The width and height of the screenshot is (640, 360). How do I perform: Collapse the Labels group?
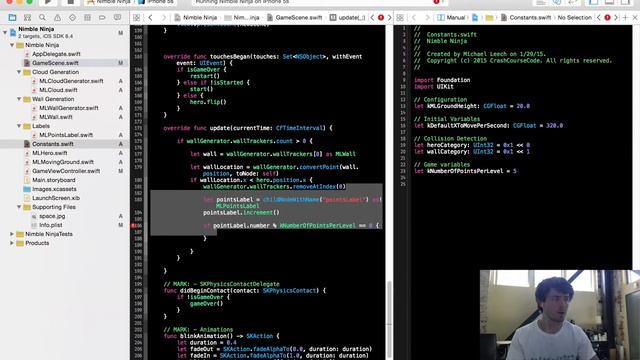[19, 126]
